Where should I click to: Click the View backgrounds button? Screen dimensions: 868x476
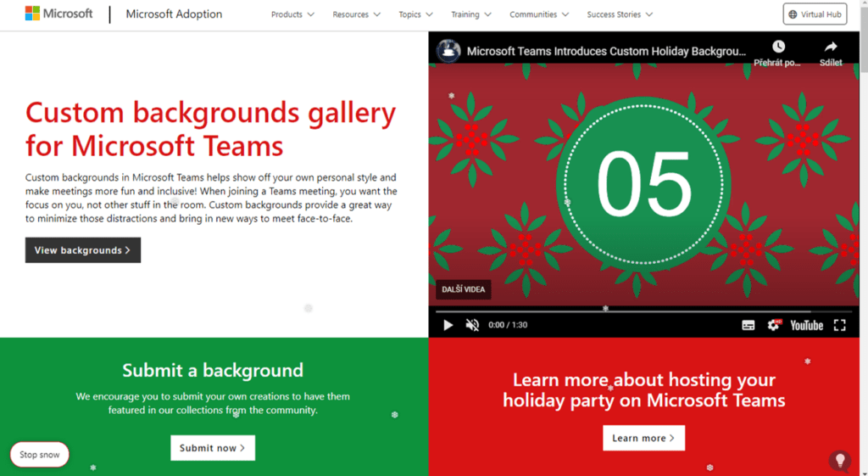[x=83, y=250]
